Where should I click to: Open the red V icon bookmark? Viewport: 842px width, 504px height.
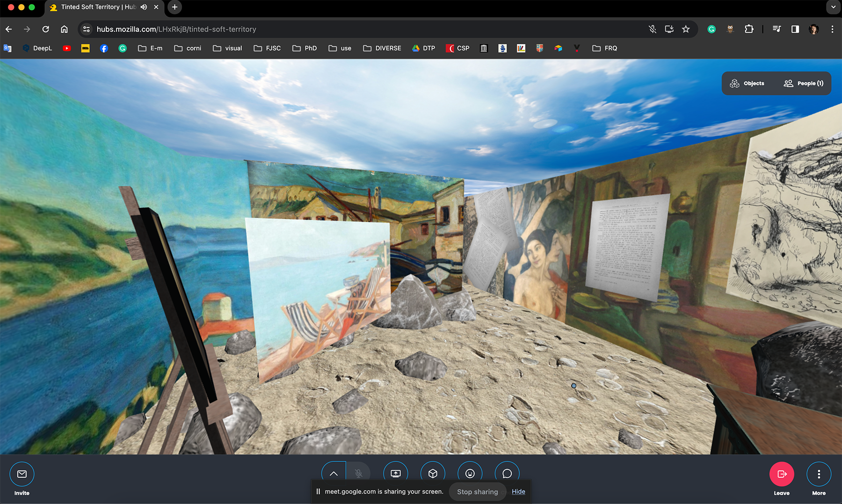coord(577,48)
